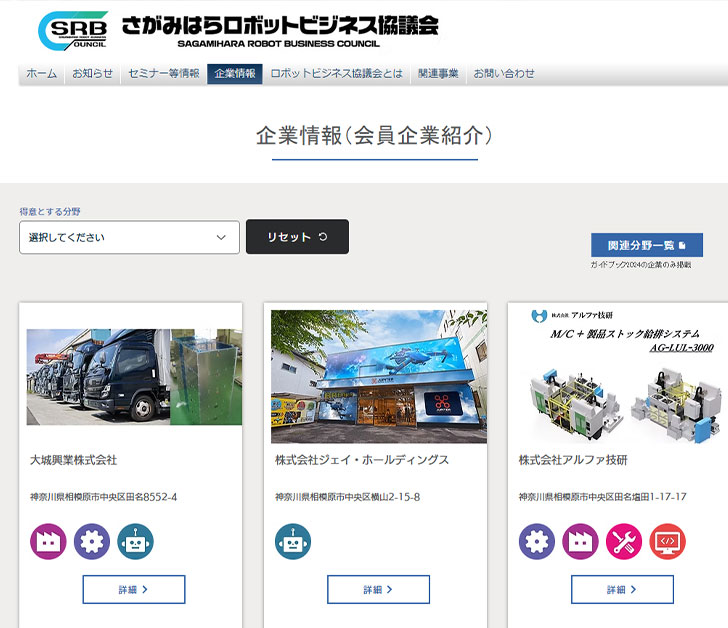This screenshot has width=728, height=628.
Task: Go to the ホーム menu tab
Action: (41, 74)
